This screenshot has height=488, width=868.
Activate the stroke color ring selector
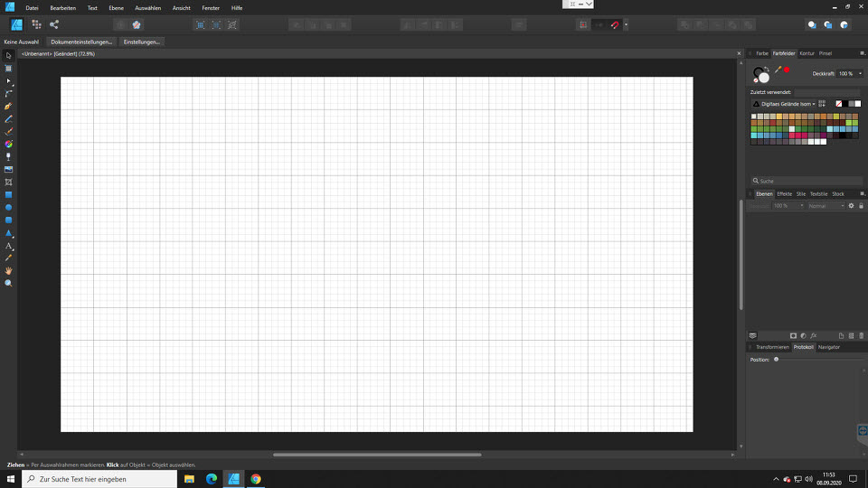pos(758,71)
